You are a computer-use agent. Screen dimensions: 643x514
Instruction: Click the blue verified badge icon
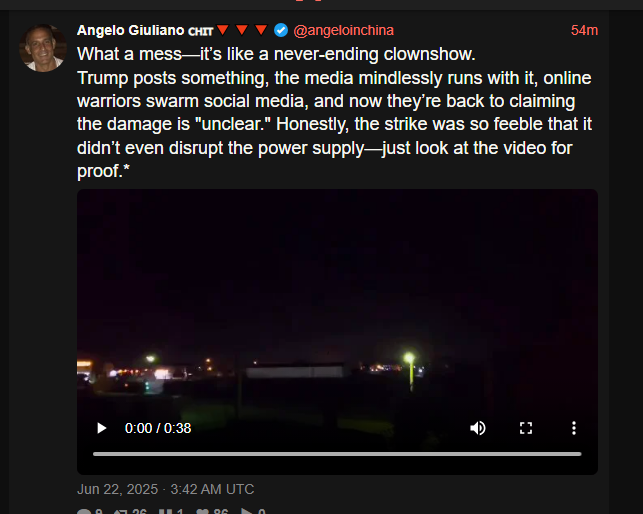pyautogui.click(x=281, y=30)
